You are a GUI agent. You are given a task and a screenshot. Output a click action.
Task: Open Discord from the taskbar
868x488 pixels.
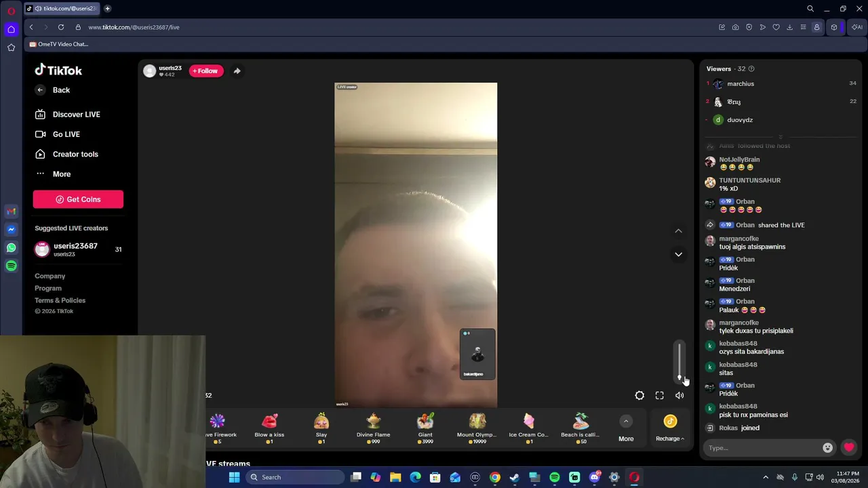click(x=595, y=477)
